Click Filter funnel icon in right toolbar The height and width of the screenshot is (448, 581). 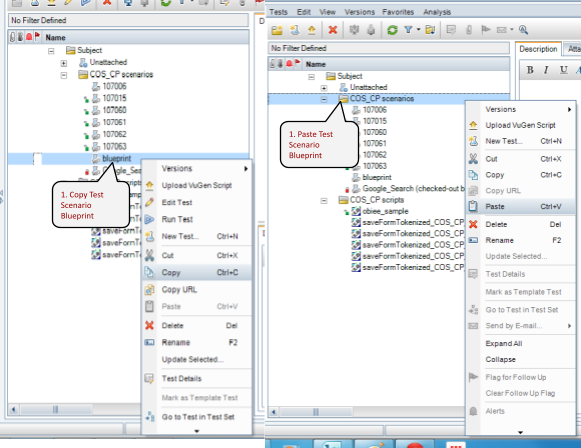[x=408, y=30]
